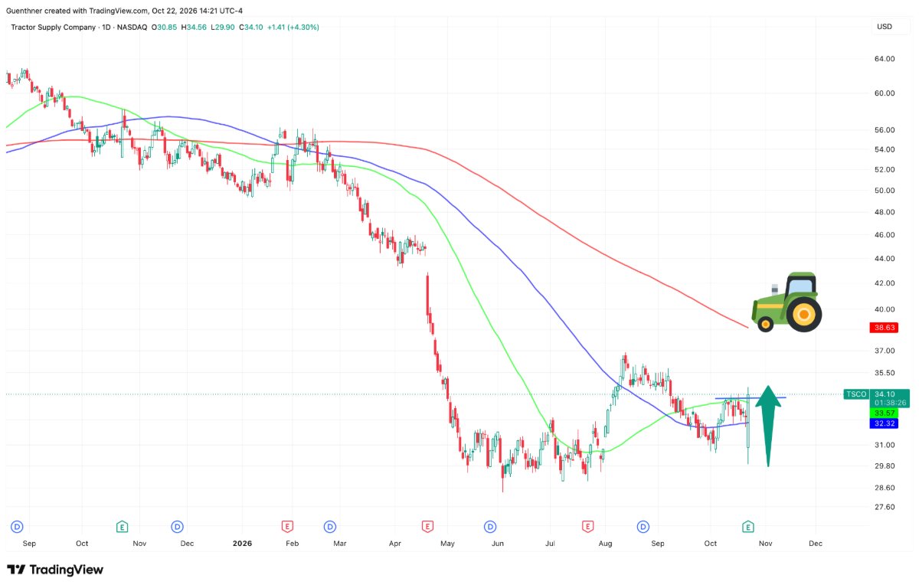Select the blue 32.32 moving average price label
919x588 pixels.
(884, 423)
